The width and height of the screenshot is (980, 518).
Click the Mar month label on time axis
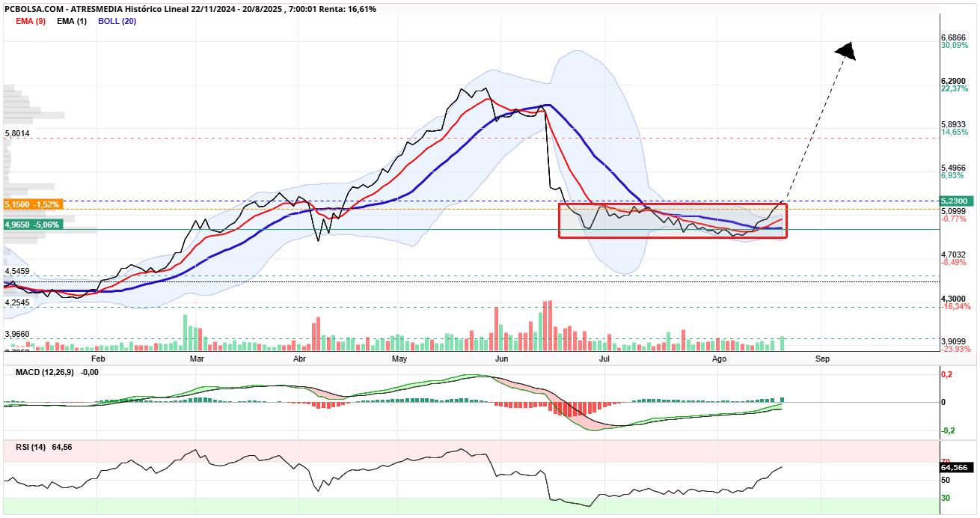click(x=197, y=359)
